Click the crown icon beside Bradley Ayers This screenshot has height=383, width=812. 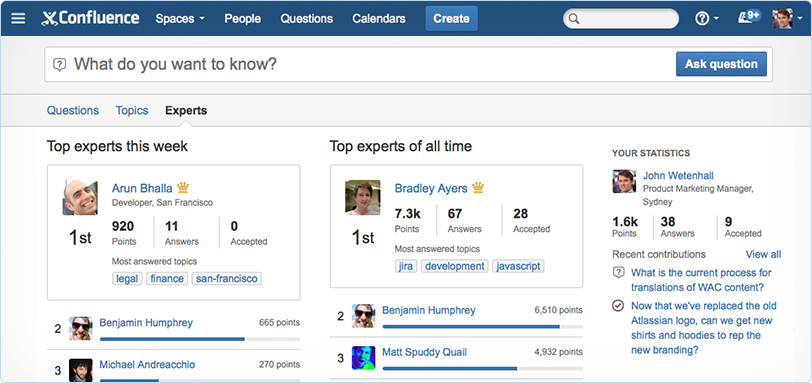pyautogui.click(x=477, y=187)
